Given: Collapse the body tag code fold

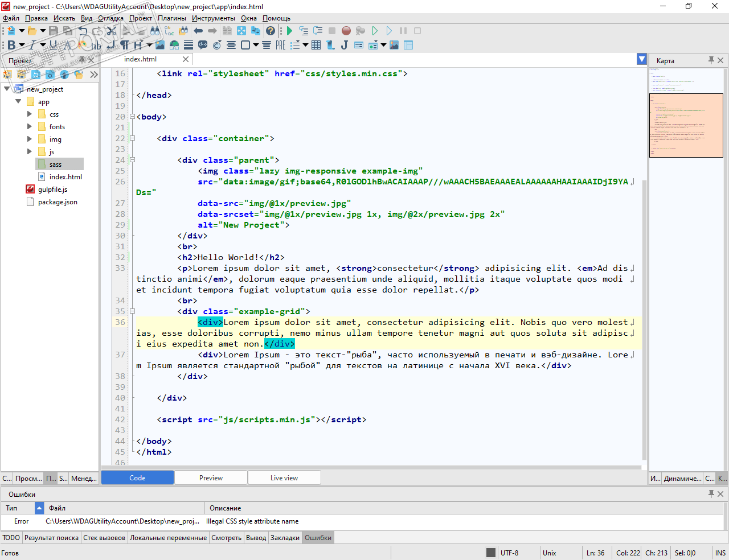Looking at the screenshot, I should [132, 117].
